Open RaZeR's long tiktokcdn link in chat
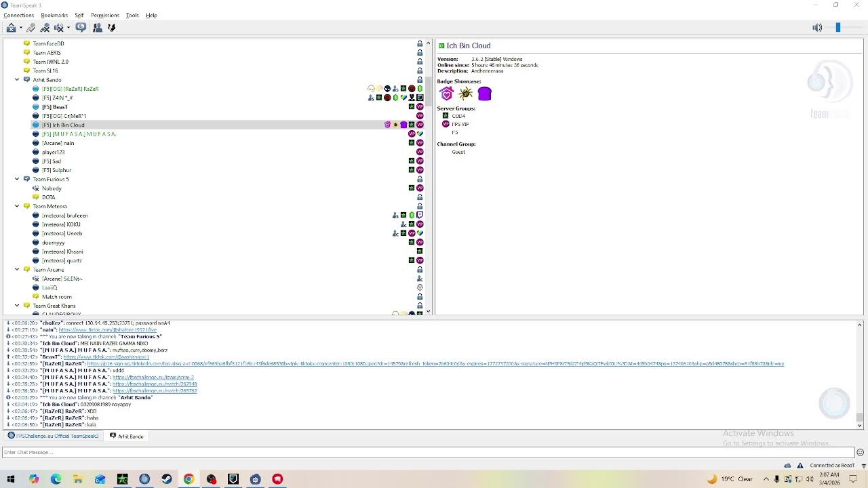This screenshot has height=488, width=868. tap(435, 364)
